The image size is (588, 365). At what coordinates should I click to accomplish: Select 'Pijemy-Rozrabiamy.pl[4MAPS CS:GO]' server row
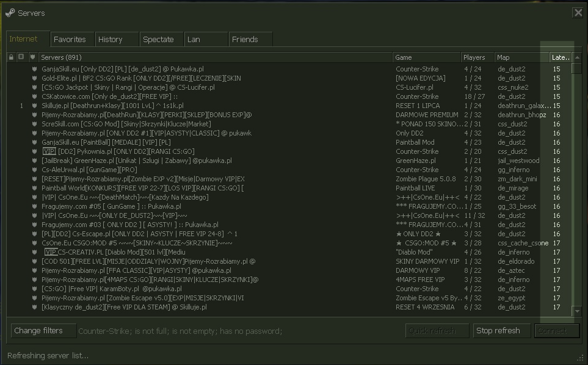tap(289, 280)
